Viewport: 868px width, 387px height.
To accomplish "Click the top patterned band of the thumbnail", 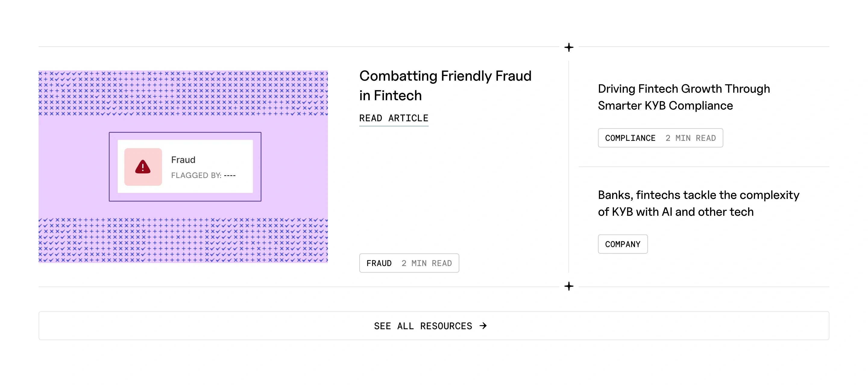I will (x=183, y=93).
